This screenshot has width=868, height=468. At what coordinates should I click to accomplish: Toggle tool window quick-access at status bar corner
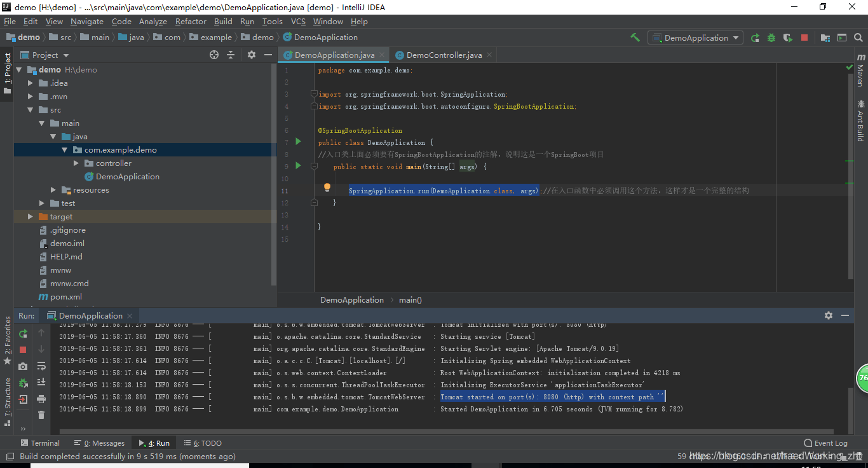[9, 457]
